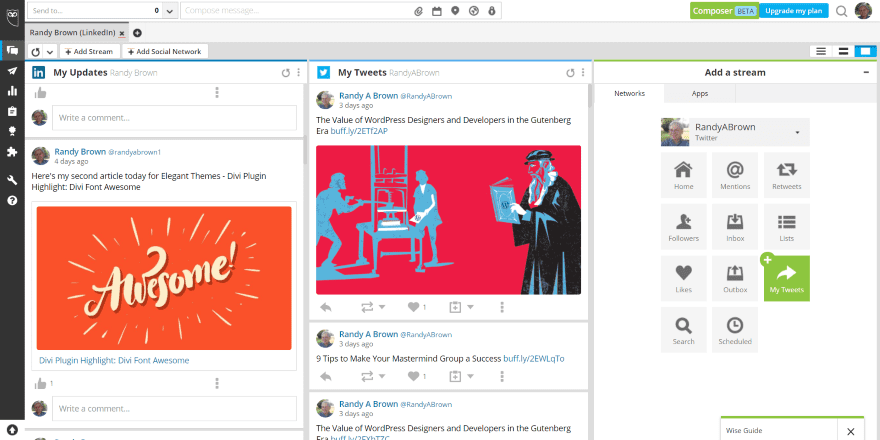The width and height of the screenshot is (880, 440).
Task: Open My Tweets stream options menu
Action: (x=583, y=73)
